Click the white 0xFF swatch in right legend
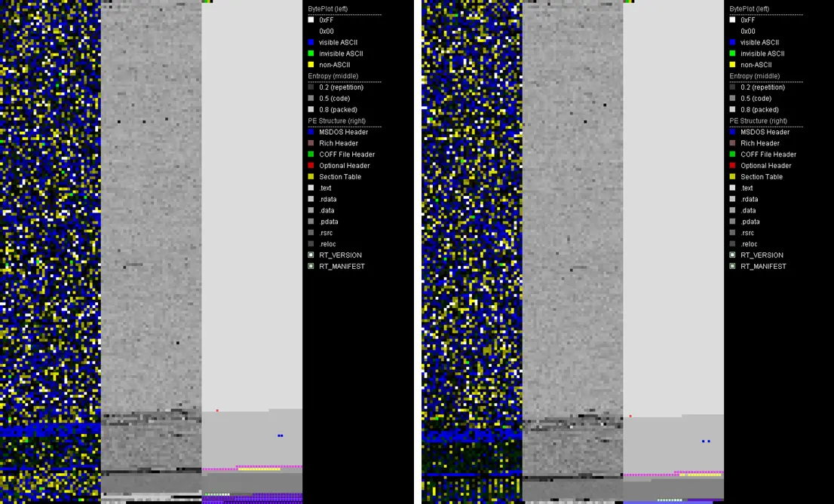Screen dimensions: 834x504 [x=732, y=20]
